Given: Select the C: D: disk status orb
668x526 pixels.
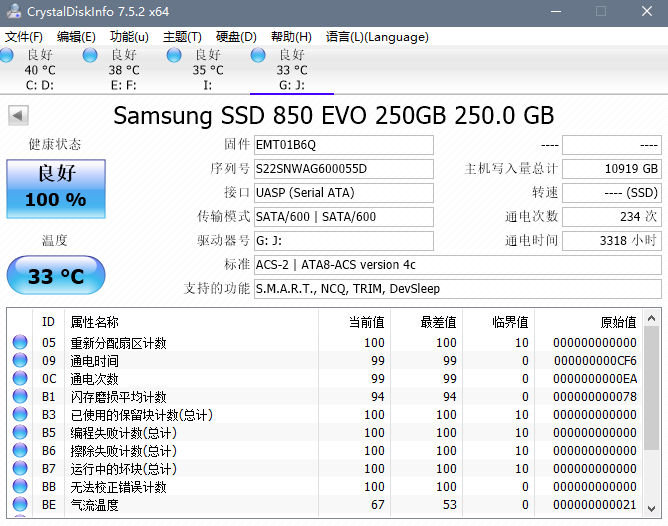Looking at the screenshot, I should pos(8,55).
